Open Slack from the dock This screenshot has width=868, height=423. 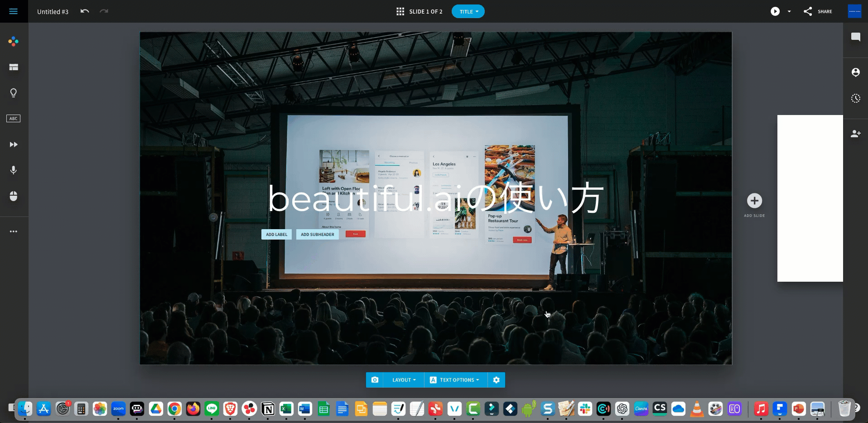[585, 409]
